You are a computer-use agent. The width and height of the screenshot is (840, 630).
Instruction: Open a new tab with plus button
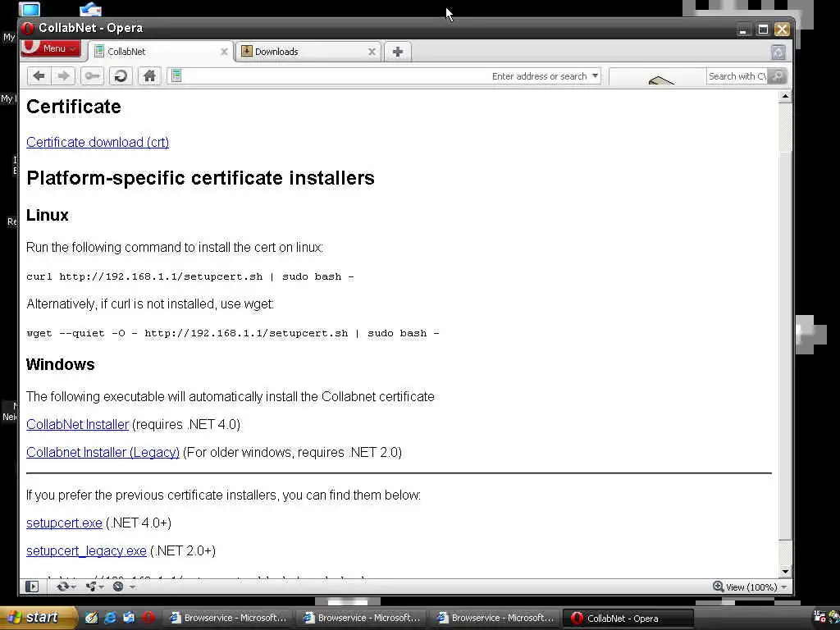(398, 52)
